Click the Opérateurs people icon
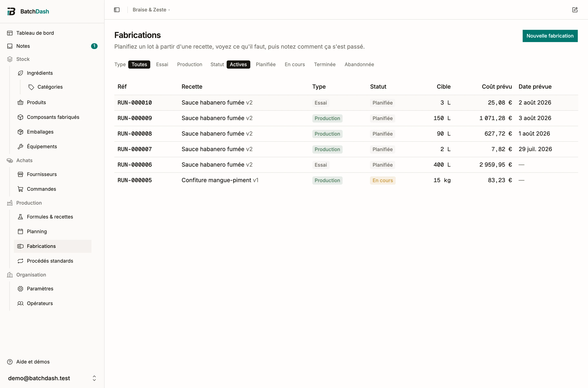The width and height of the screenshot is (588, 388). point(21,303)
